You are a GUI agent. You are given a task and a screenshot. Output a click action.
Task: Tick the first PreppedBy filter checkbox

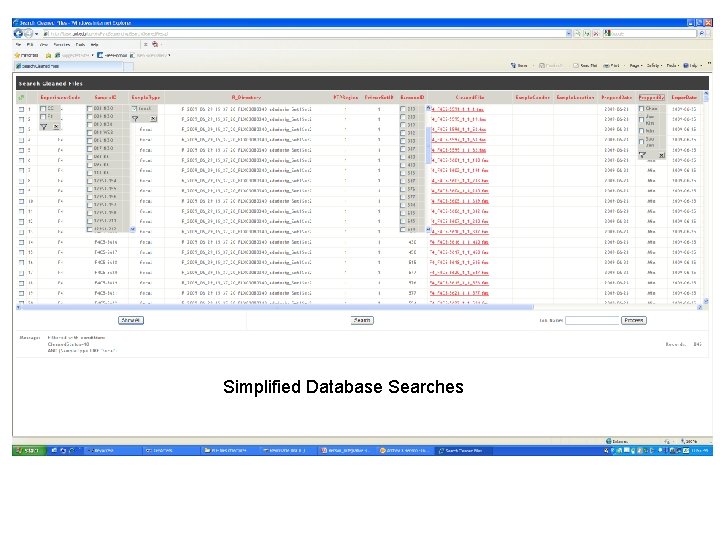(641, 109)
